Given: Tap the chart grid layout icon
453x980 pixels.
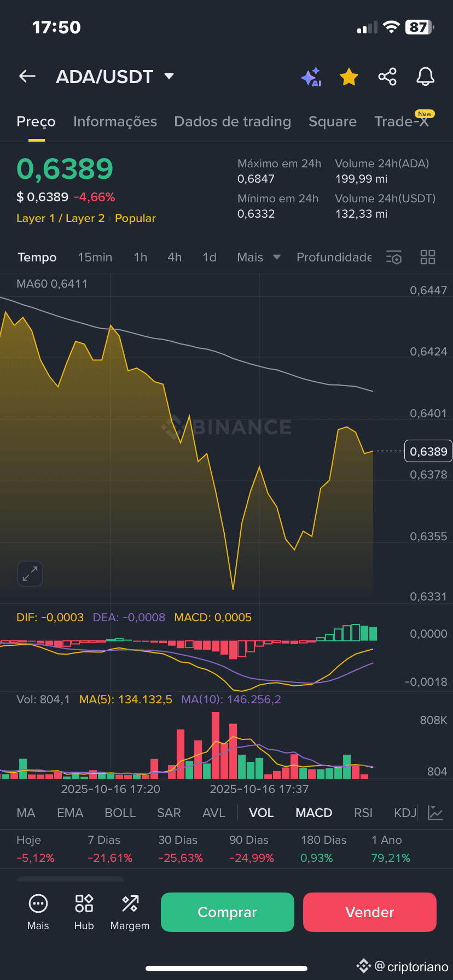Looking at the screenshot, I should click(x=428, y=257).
